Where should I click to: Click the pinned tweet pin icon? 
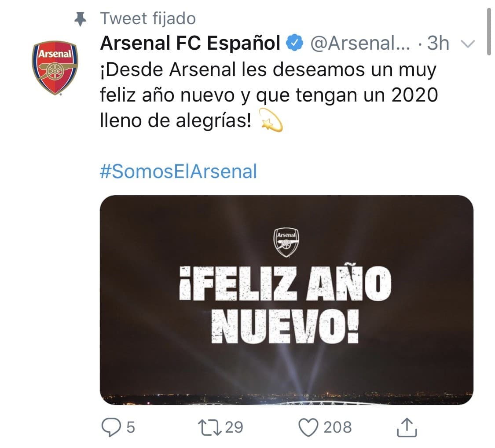[79, 18]
